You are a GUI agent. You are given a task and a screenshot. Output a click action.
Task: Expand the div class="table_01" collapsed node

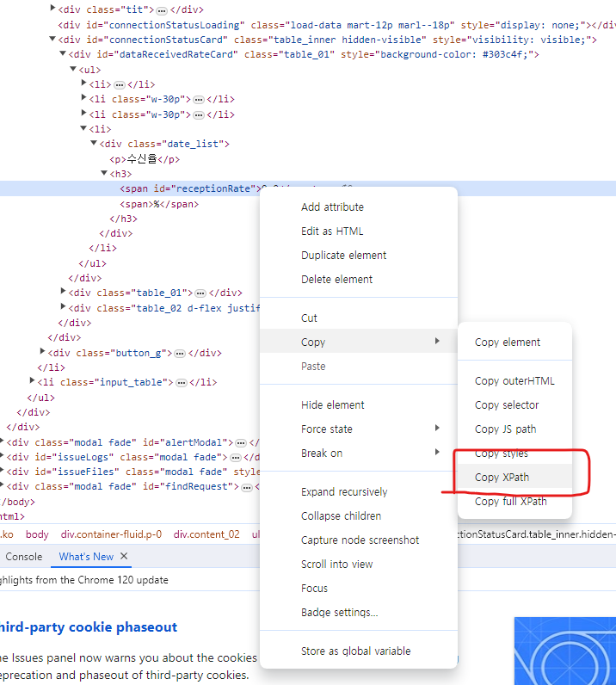click(64, 291)
